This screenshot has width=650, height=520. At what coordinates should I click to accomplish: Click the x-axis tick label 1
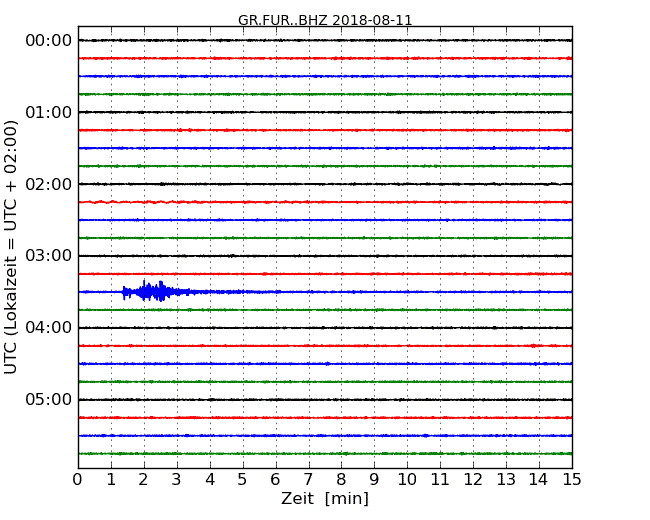click(111, 480)
